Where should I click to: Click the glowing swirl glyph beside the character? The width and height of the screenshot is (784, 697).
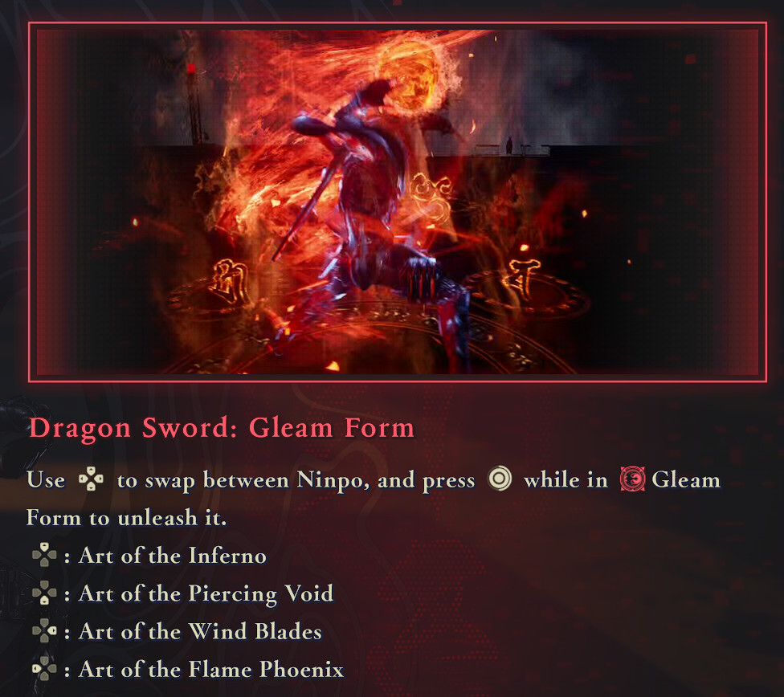coord(432,198)
